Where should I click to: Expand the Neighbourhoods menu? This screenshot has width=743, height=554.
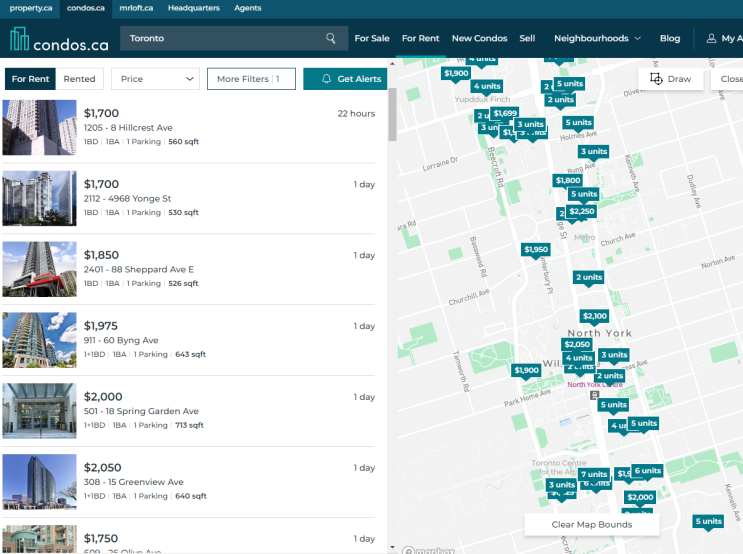click(597, 38)
